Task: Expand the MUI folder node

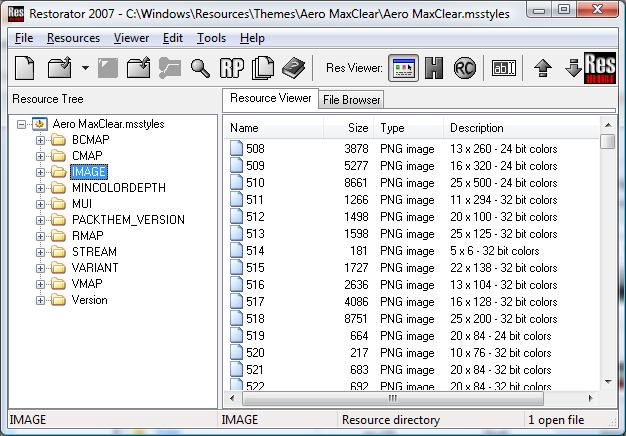Action: 40,204
